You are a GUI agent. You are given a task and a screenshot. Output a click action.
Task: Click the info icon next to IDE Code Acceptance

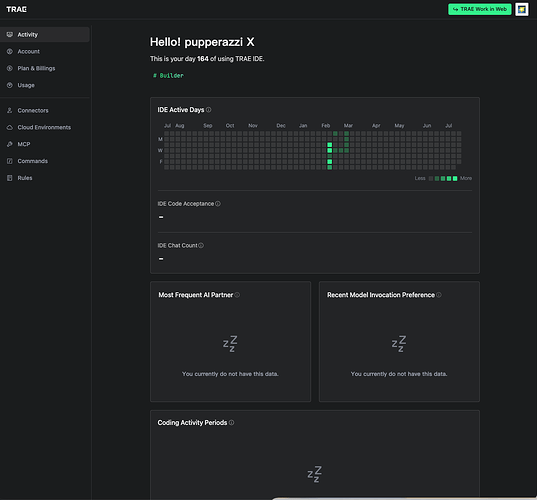click(218, 204)
